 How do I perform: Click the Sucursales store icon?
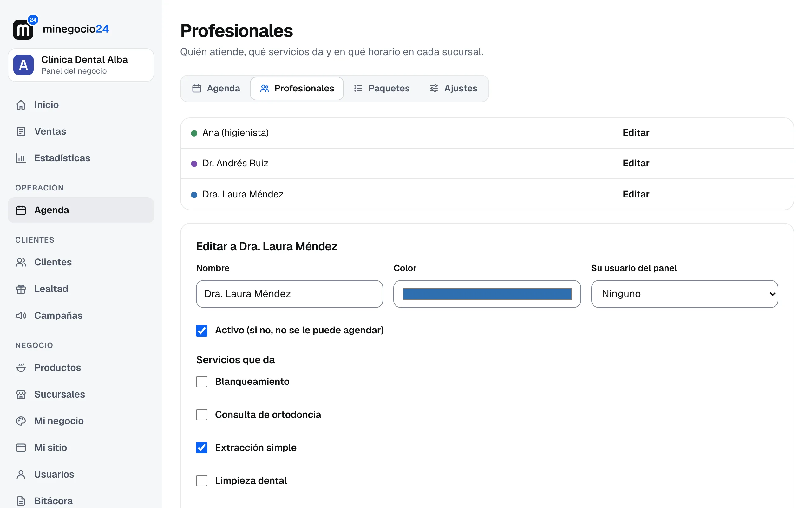[x=21, y=394]
